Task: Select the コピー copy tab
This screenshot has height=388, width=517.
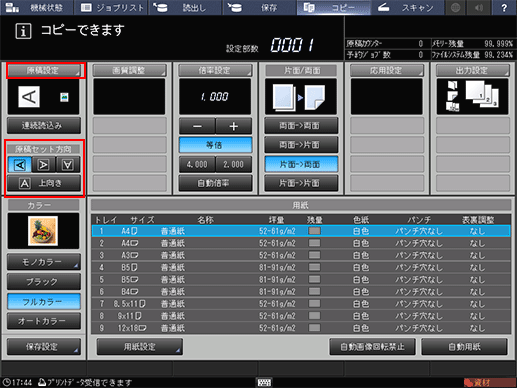Action: [334, 8]
